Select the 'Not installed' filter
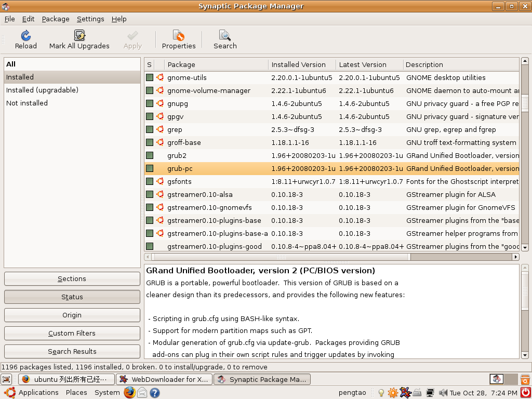Image resolution: width=532 pixels, height=399 pixels. click(72, 103)
